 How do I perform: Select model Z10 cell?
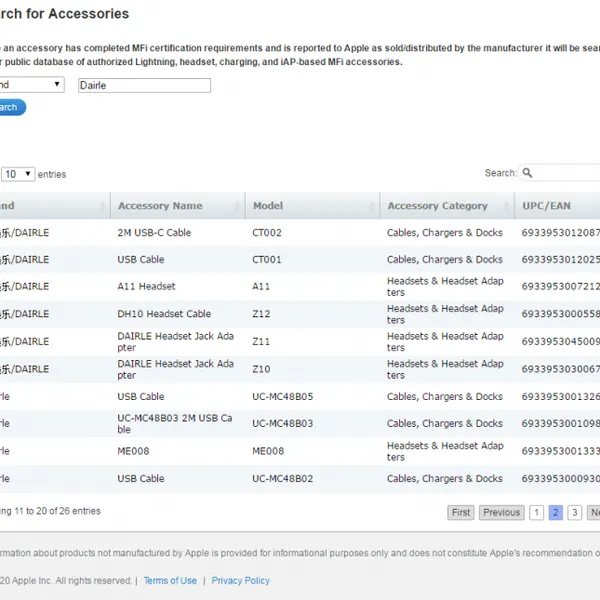coord(261,369)
